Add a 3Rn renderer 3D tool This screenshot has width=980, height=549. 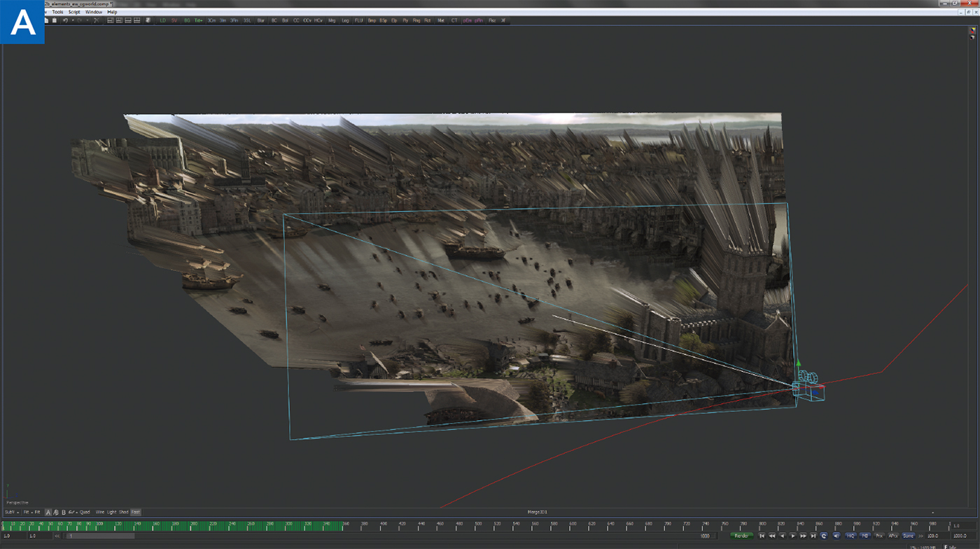pyautogui.click(x=234, y=20)
